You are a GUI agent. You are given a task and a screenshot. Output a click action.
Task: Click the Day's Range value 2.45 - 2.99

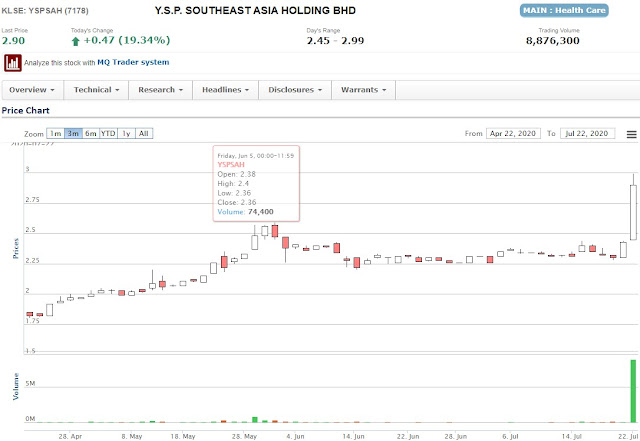click(x=335, y=41)
